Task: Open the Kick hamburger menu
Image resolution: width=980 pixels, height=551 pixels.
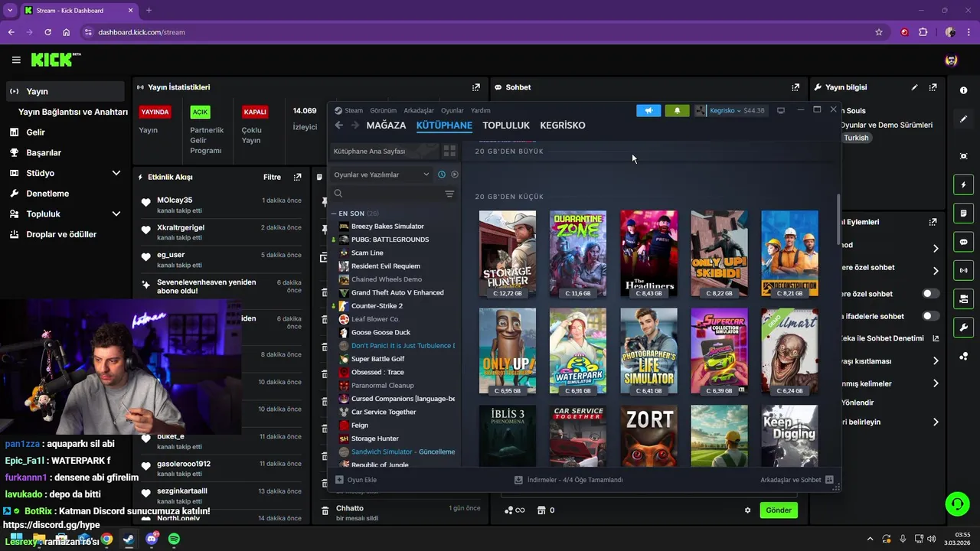Action: [x=16, y=60]
